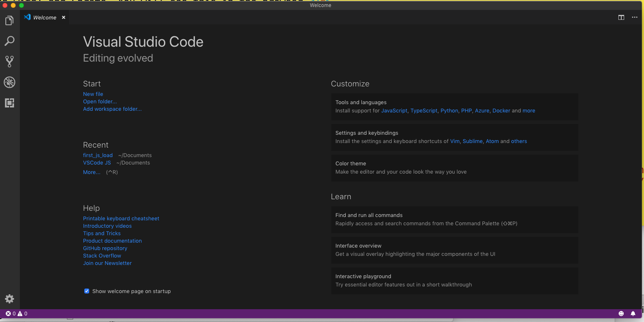This screenshot has width=644, height=322.
Task: Install TypeScript language support link
Action: coord(424,110)
